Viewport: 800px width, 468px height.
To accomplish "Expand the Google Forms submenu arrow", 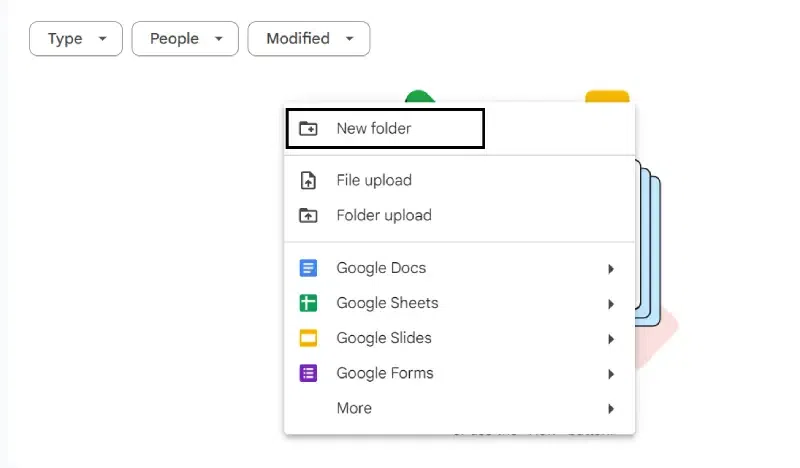I will tap(610, 374).
